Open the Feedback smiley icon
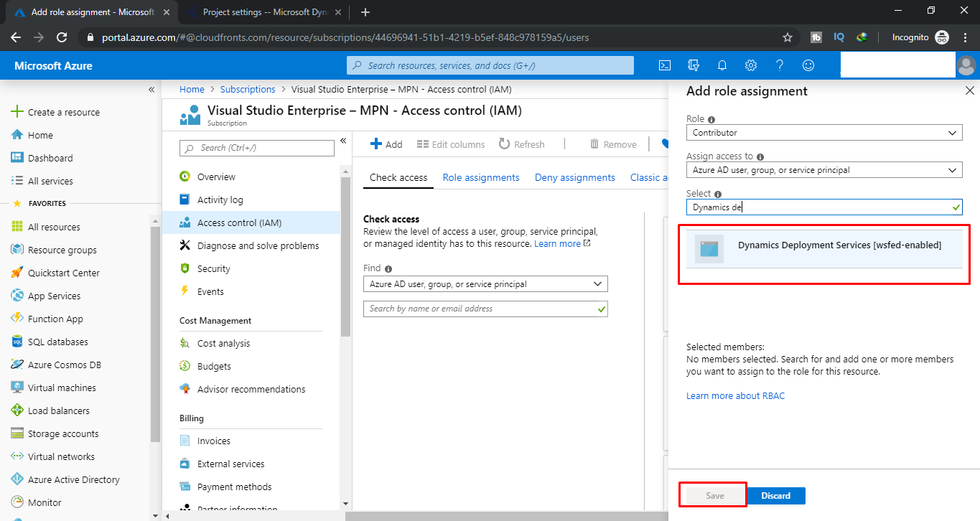980x521 pixels. click(x=808, y=65)
